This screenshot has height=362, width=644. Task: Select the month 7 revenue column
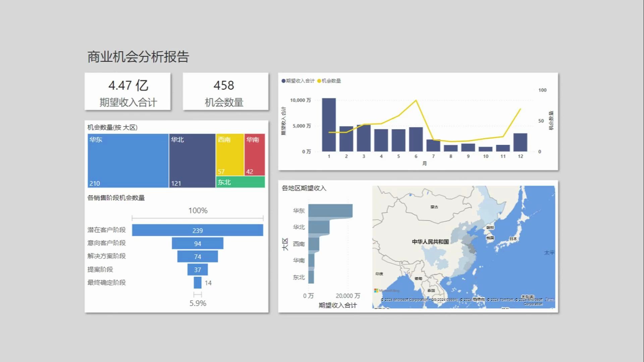[433, 145]
